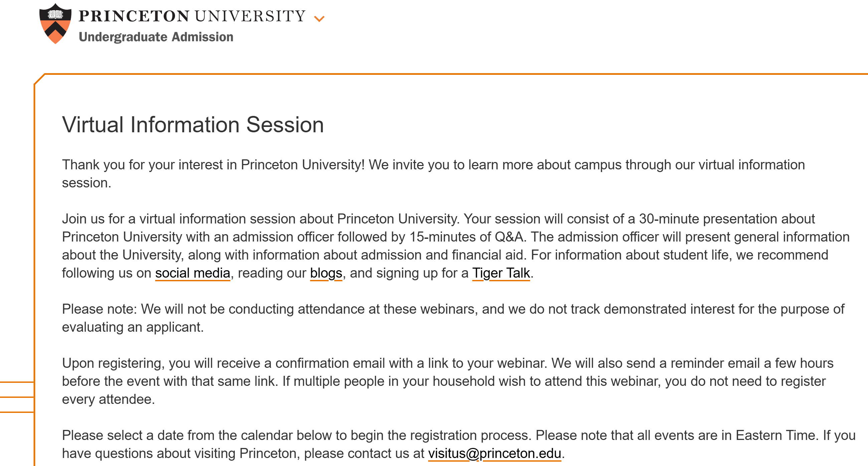This screenshot has width=868, height=466.
Task: Click the Princeton shield logo
Action: [55, 24]
